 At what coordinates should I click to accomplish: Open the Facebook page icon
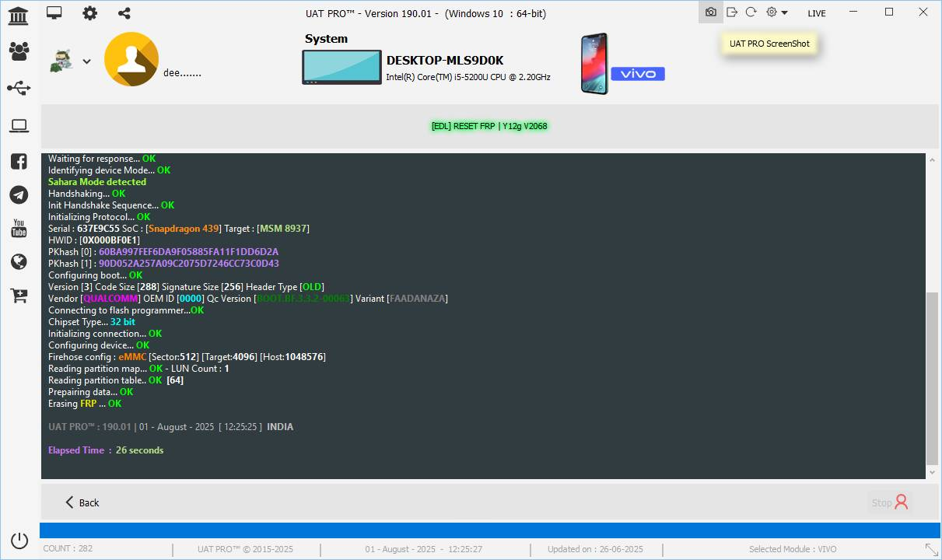point(19,162)
